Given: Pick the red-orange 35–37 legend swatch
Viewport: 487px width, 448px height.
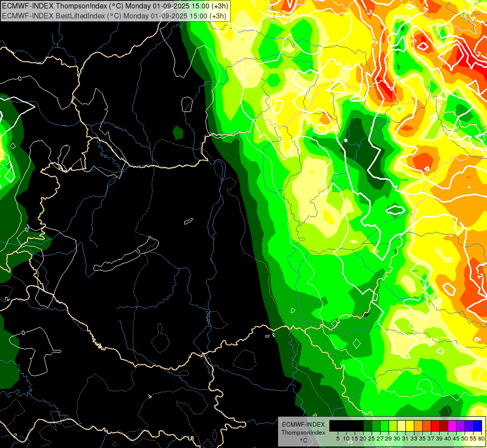Looking at the screenshot, I should [427, 426].
